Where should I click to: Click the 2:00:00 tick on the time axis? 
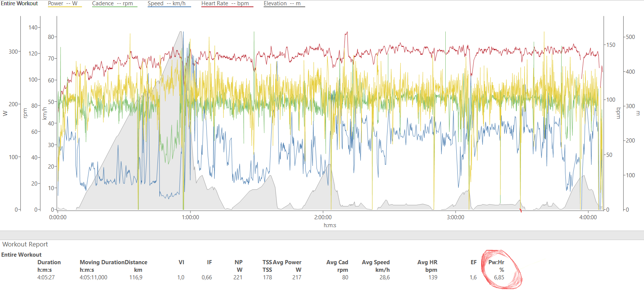click(x=323, y=217)
